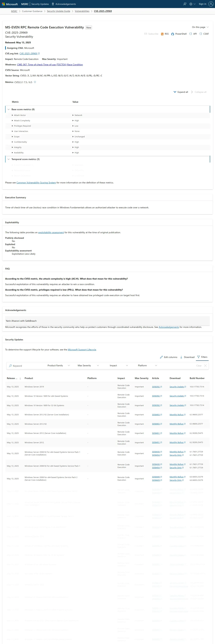The width and height of the screenshot is (215, 644).
Task: Click the CVE-2025-29969 breadcrumb
Action: click(x=103, y=11)
